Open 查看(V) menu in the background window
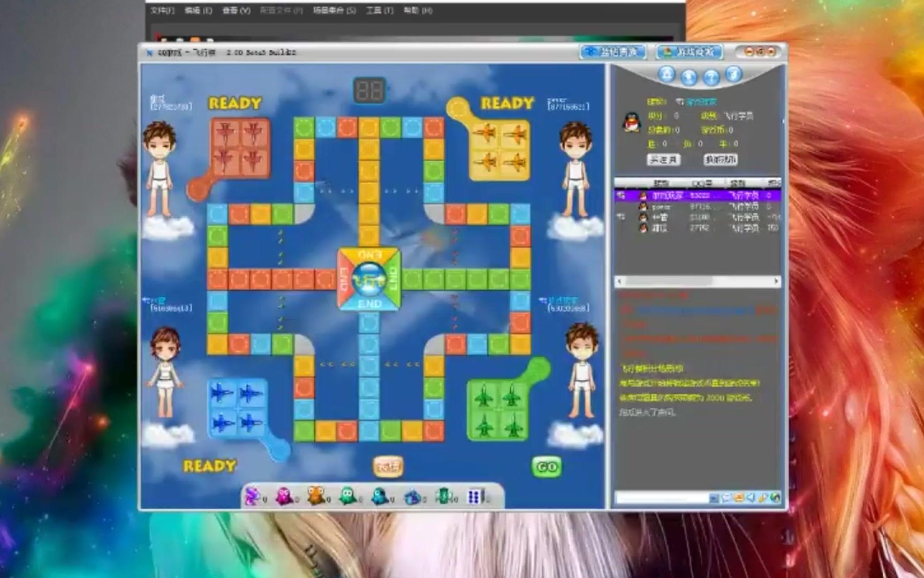The width and height of the screenshot is (924, 578). [236, 10]
